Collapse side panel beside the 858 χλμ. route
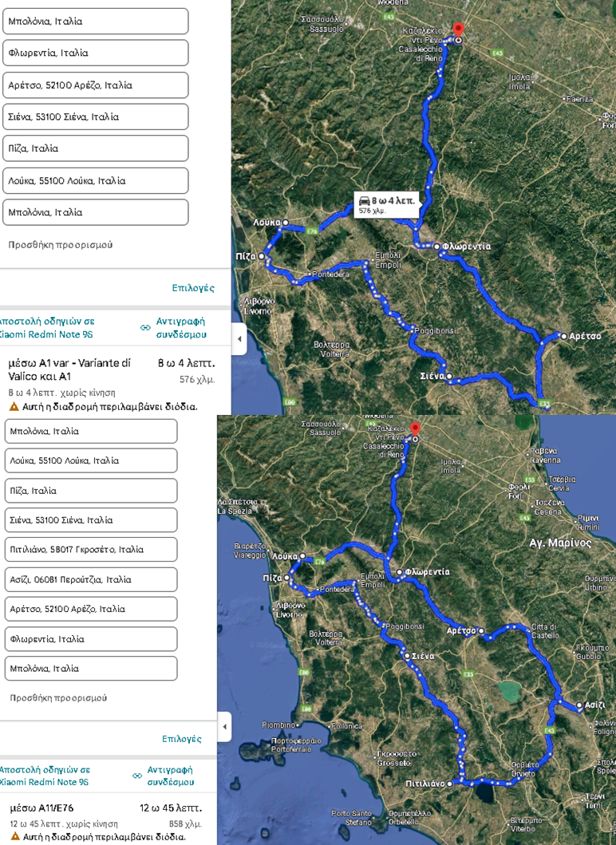 224,727
